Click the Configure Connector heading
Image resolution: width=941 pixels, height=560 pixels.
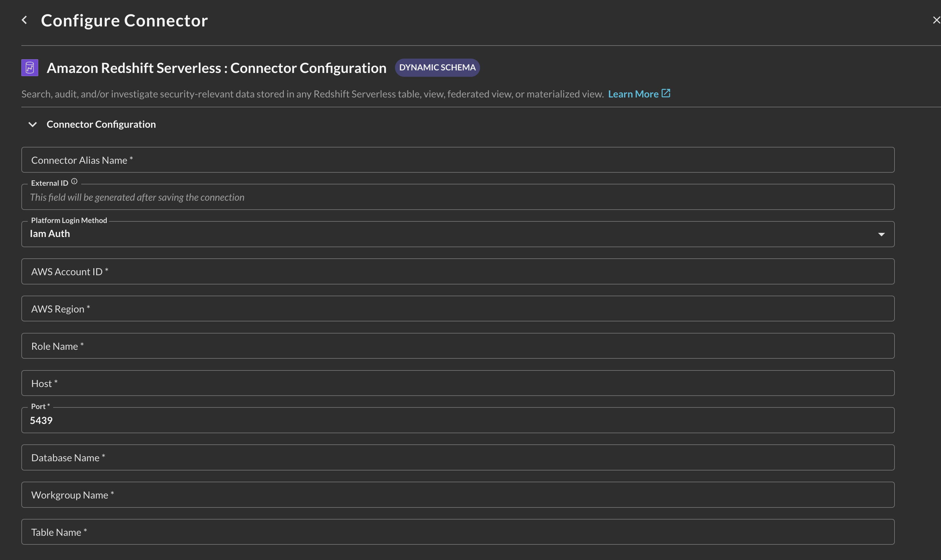click(x=125, y=20)
